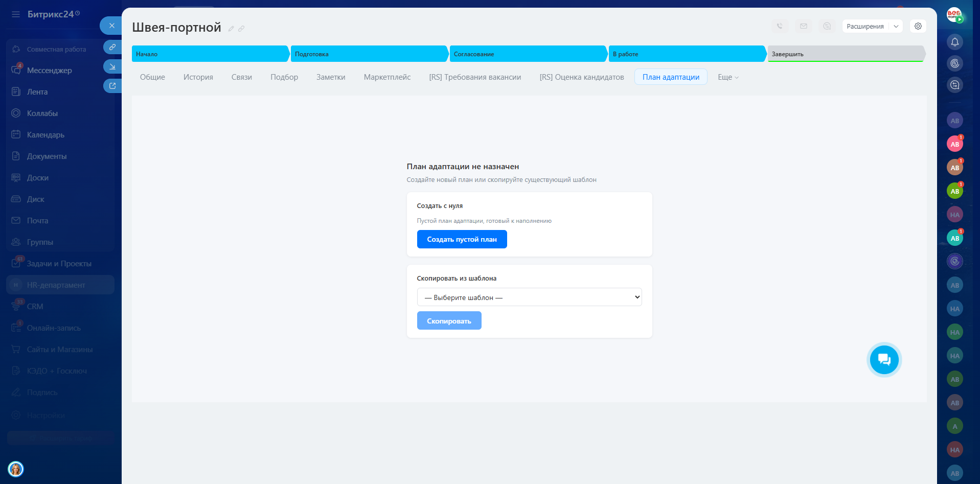Select the Завершить stage in progress bar
This screenshot has height=484, width=980.
[x=846, y=54]
